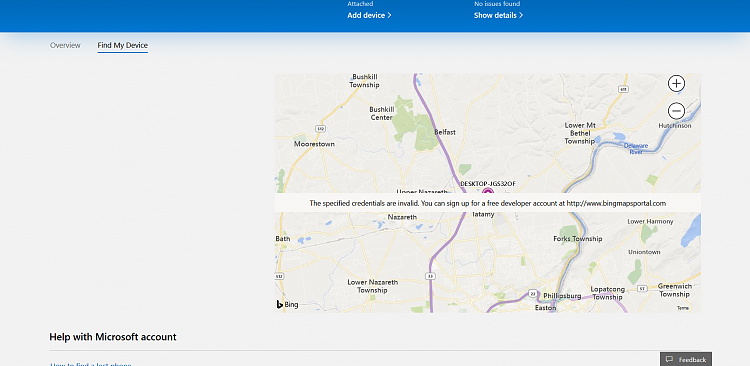Image resolution: width=750 pixels, height=366 pixels.
Task: Click the Route 33 shield marker
Action: 430,276
